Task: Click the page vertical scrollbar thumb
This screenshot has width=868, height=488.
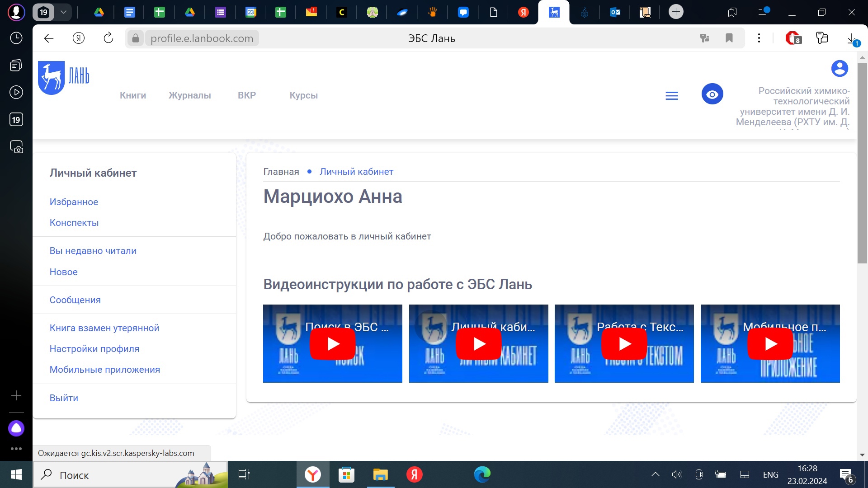Action: coord(862,163)
